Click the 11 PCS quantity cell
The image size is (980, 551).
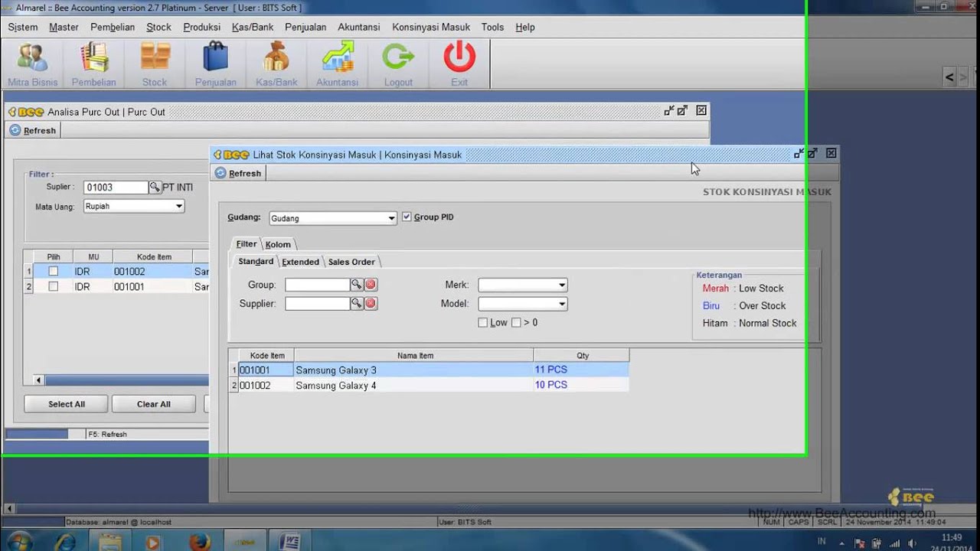[x=581, y=370]
